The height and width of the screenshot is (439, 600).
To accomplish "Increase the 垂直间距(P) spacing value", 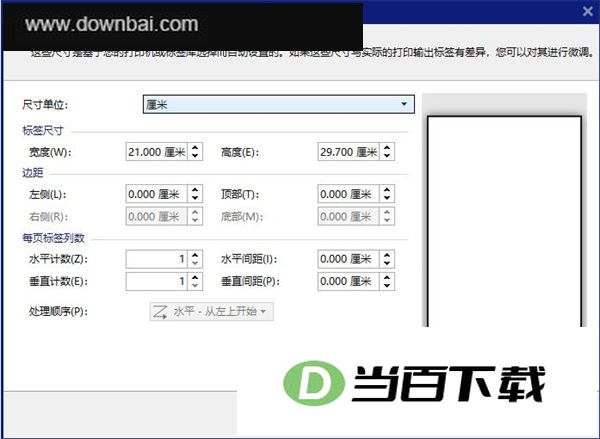I will 387,277.
